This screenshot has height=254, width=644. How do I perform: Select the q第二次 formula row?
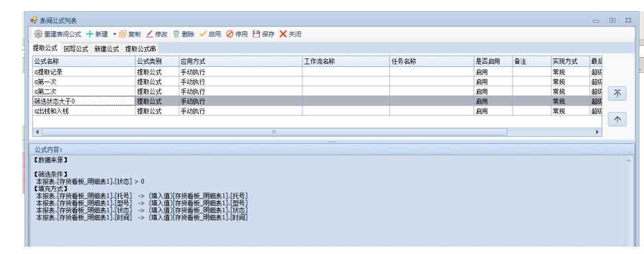pyautogui.click(x=317, y=92)
